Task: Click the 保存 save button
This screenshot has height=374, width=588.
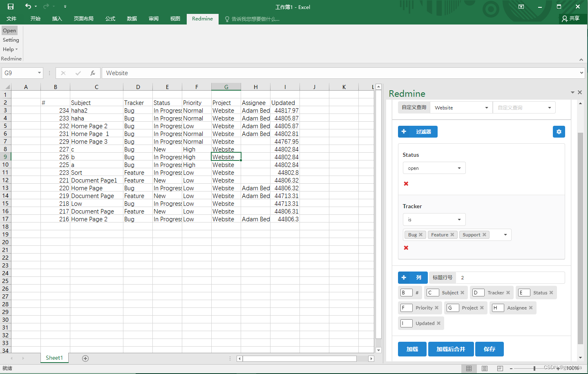Action: 490,349
